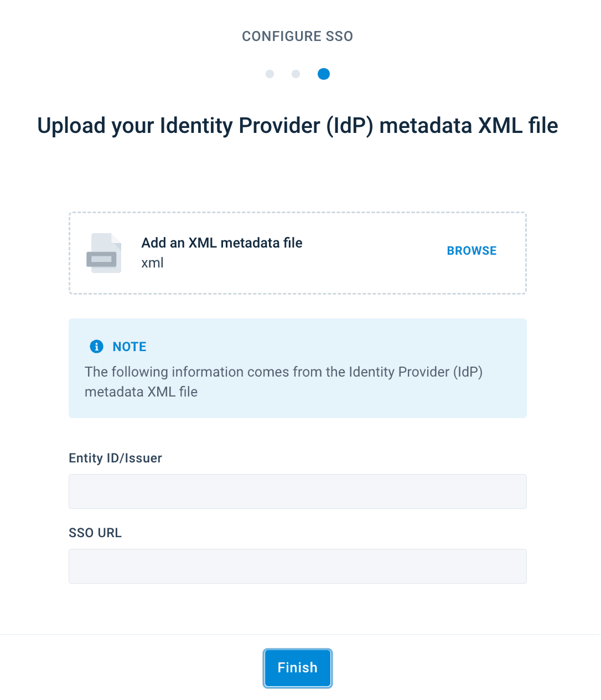Click the "xml" file type label
This screenshot has height=700, width=601.
152,262
